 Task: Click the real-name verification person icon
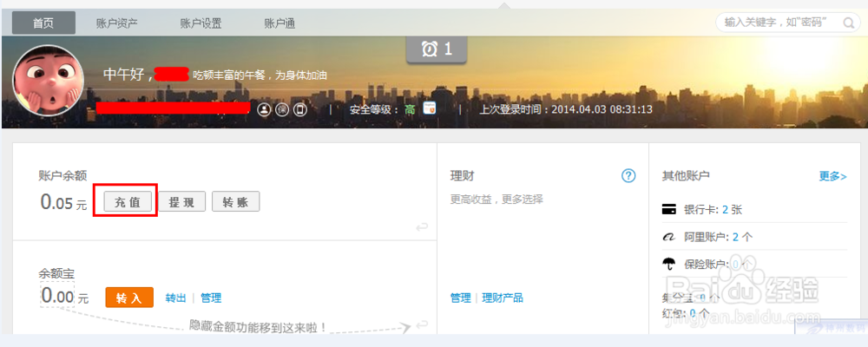265,109
